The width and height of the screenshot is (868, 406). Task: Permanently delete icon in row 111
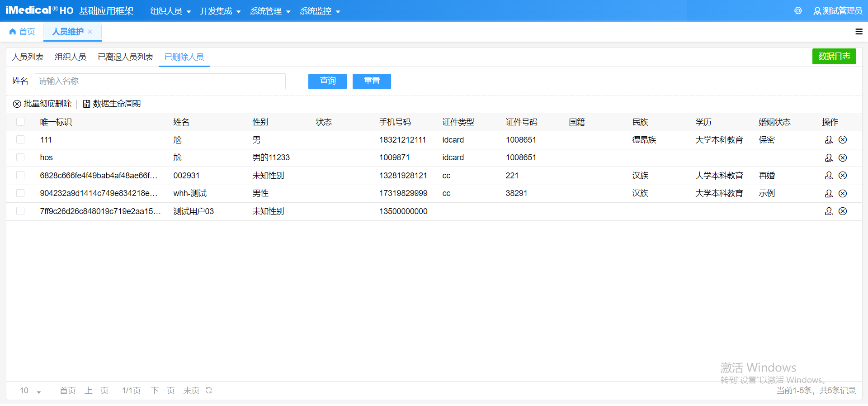click(x=843, y=140)
